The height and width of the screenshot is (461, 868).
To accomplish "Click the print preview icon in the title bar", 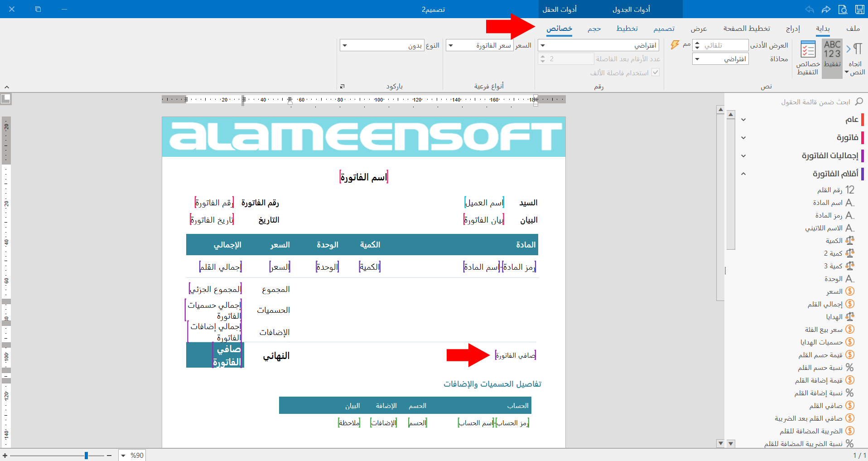I will pos(843,9).
